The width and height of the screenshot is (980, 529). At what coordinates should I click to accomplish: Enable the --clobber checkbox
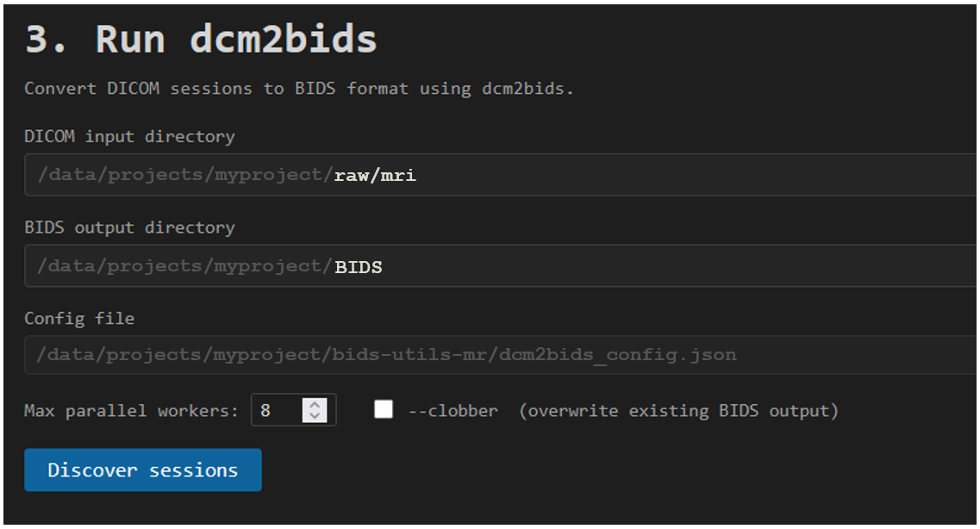384,410
